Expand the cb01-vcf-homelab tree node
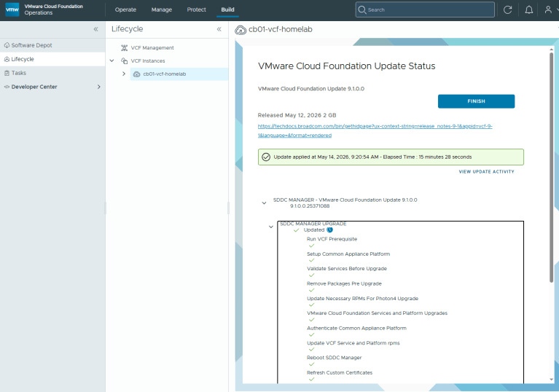Screen dimensions: 559x392 124,74
